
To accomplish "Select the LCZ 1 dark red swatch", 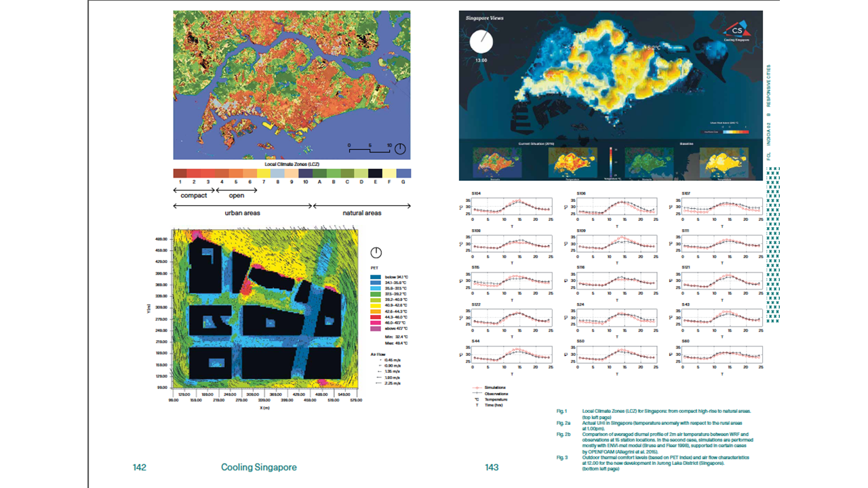I will tap(180, 174).
